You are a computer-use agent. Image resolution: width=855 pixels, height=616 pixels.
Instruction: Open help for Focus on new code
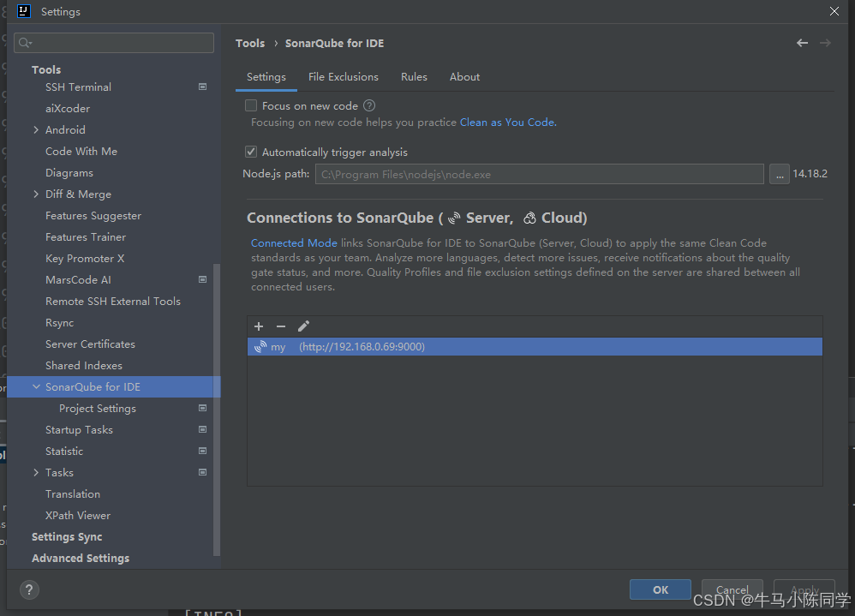coord(369,105)
